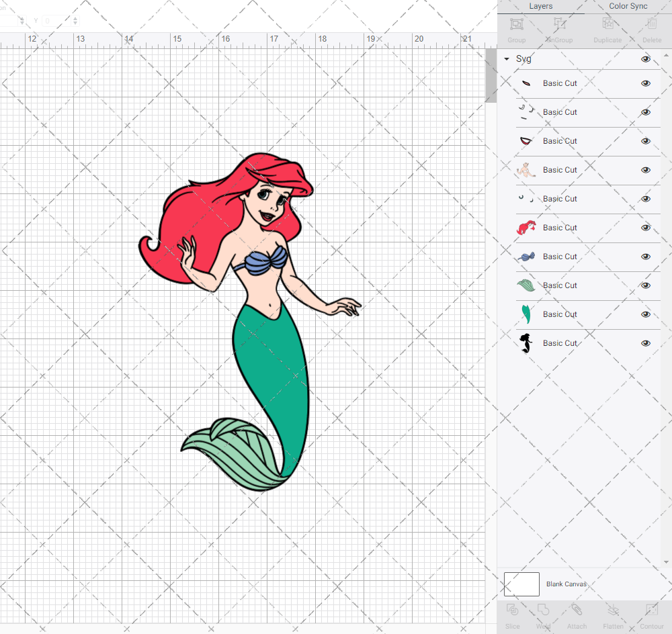Screen dimensions: 672x634
Task: Select the fifth Basic Cut layer thumbnail
Action: click(526, 199)
